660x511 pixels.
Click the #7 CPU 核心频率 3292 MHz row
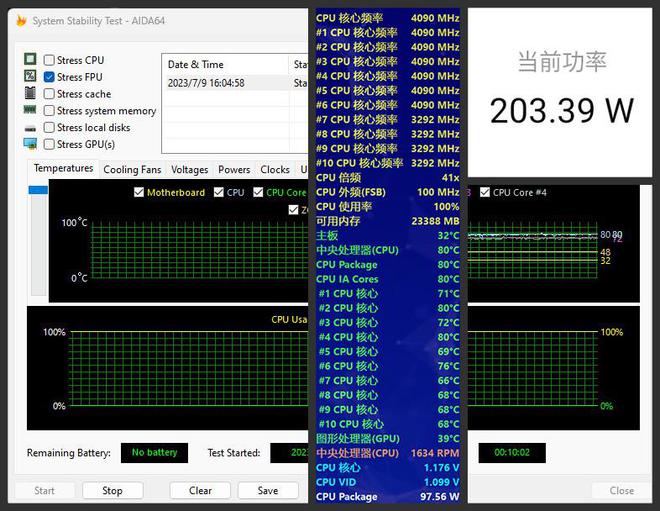pyautogui.click(x=387, y=120)
